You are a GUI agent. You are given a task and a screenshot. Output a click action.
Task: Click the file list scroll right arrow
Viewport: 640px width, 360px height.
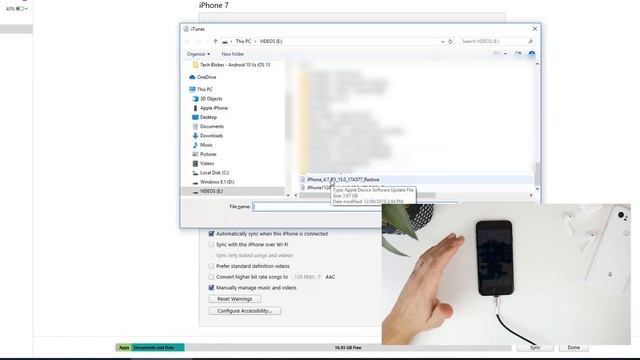coord(531,196)
